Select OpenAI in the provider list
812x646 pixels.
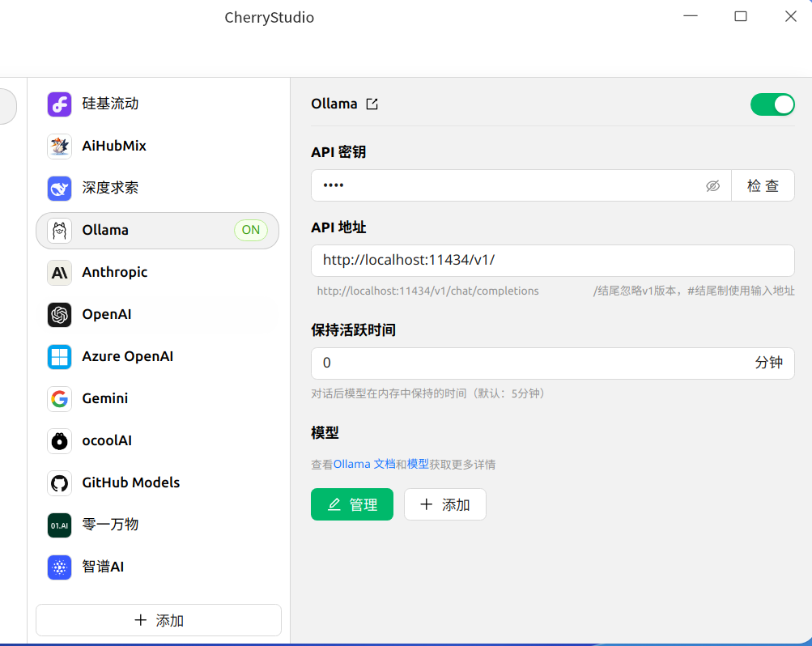pos(157,315)
